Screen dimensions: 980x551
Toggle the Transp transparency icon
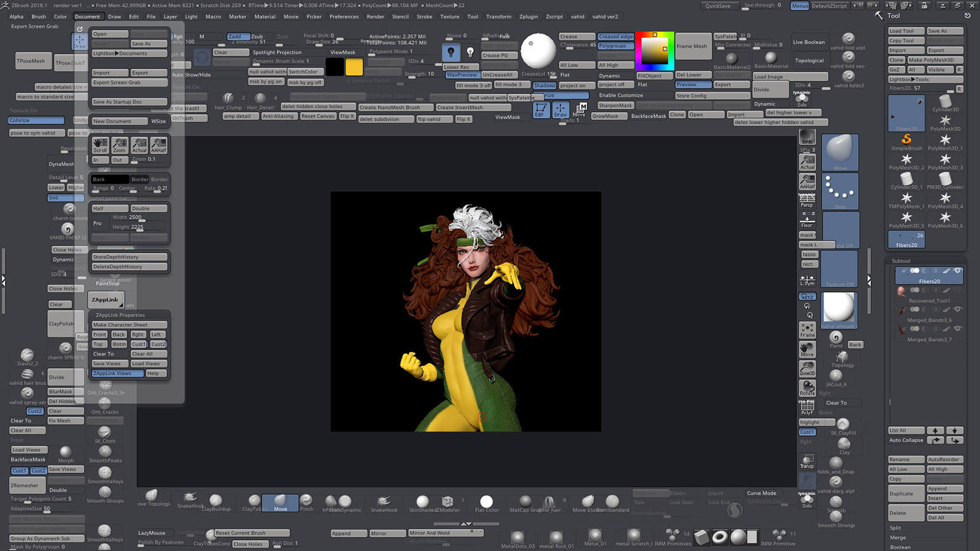pyautogui.click(x=807, y=462)
